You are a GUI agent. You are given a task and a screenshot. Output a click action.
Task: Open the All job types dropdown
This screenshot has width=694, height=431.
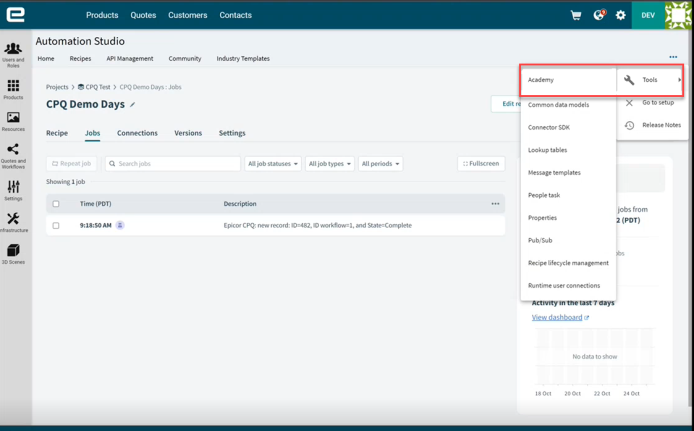pyautogui.click(x=330, y=164)
